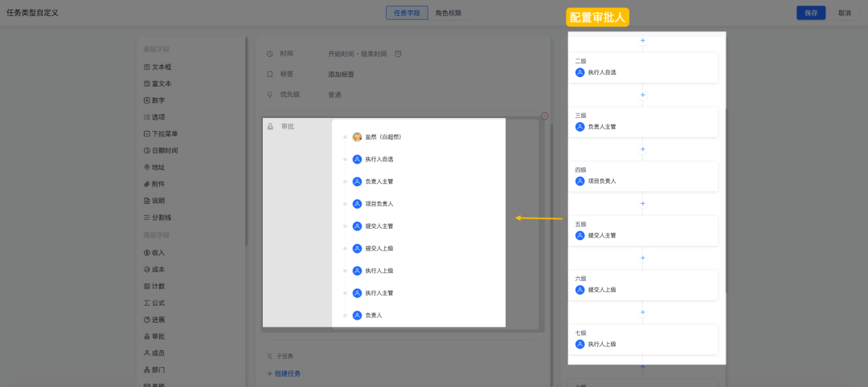Add approval level above 三级 card
The height and width of the screenshot is (387, 868).
point(642,95)
